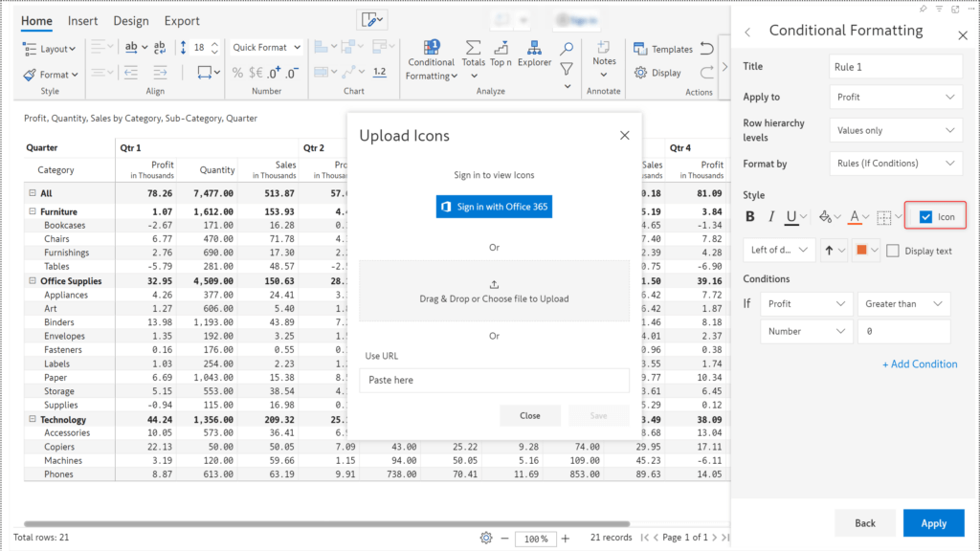The width and height of the screenshot is (980, 551).
Task: Click the fill color bucket icon
Action: 825,216
